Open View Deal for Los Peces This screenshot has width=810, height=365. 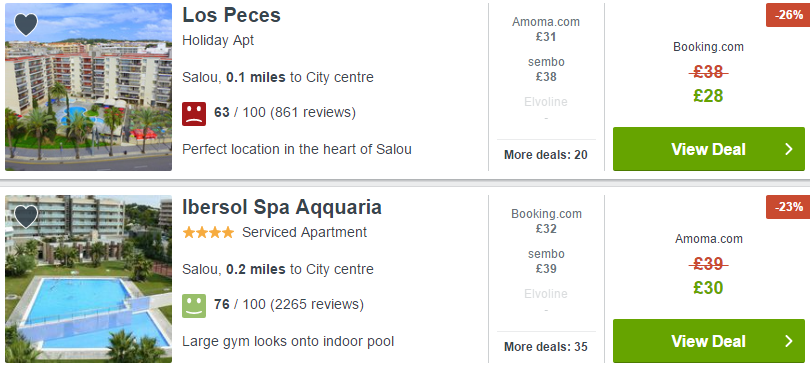709,149
